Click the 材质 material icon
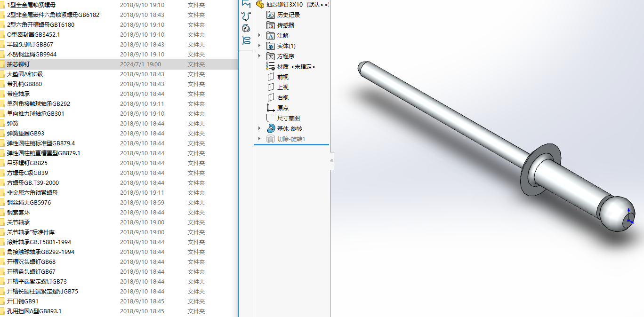This screenshot has height=317, width=644. (x=271, y=66)
